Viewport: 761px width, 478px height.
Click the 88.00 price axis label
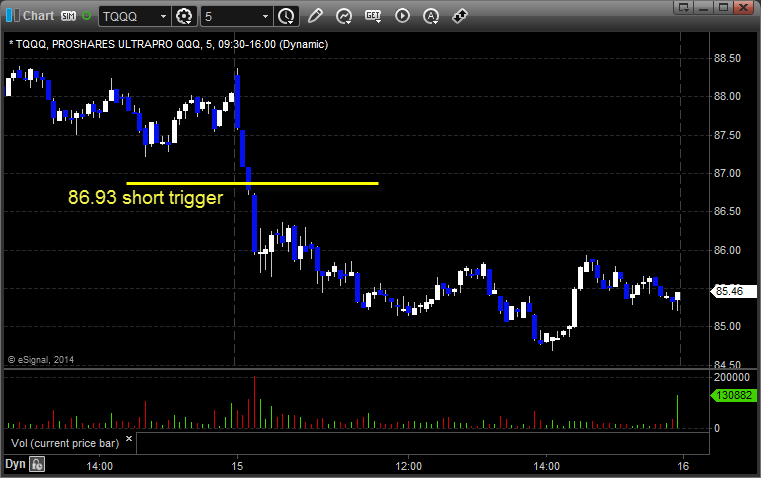pos(727,97)
